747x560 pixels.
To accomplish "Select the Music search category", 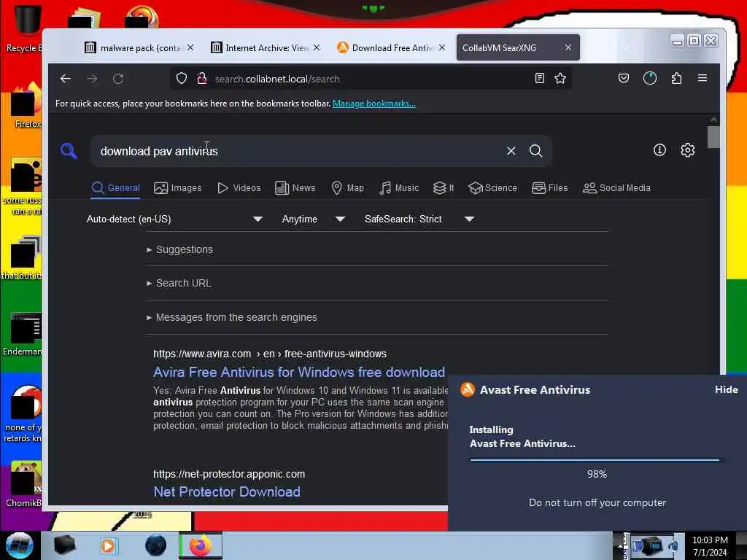I will (399, 188).
